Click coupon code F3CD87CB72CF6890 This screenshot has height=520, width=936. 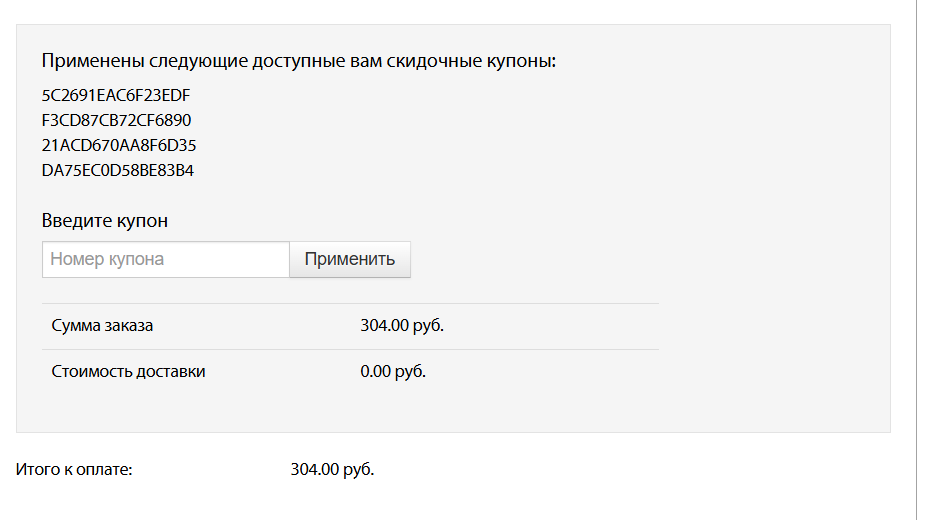click(x=116, y=121)
